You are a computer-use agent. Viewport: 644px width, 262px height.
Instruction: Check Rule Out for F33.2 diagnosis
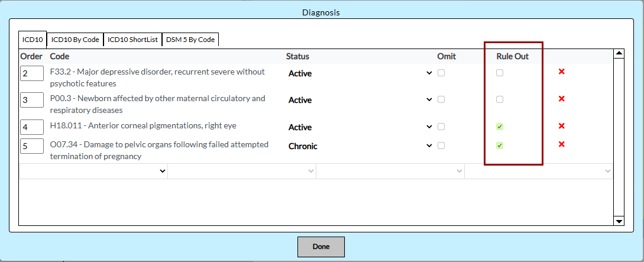[x=500, y=73]
